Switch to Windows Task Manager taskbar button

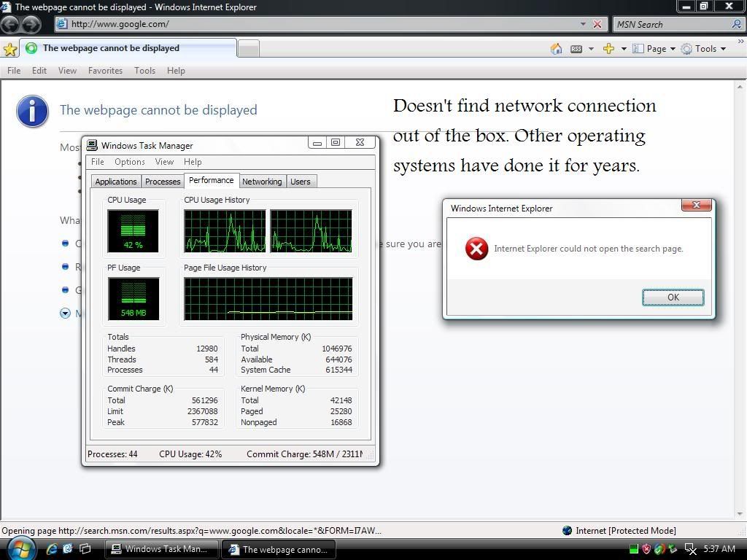pos(161,549)
